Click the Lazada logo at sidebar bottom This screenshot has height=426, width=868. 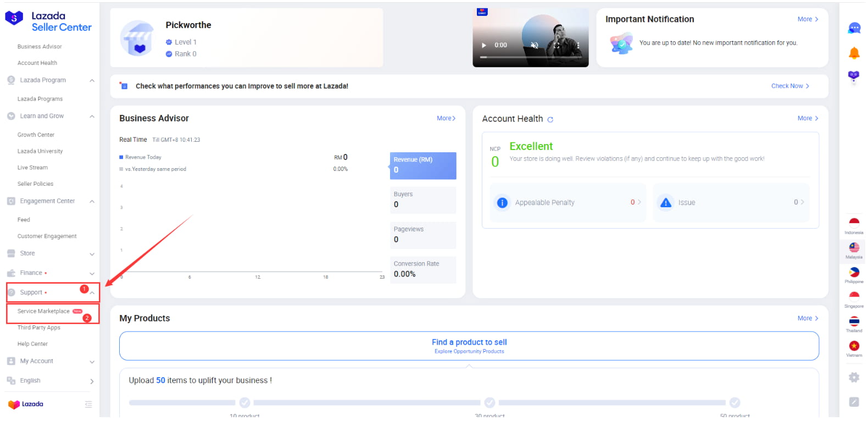[26, 405]
